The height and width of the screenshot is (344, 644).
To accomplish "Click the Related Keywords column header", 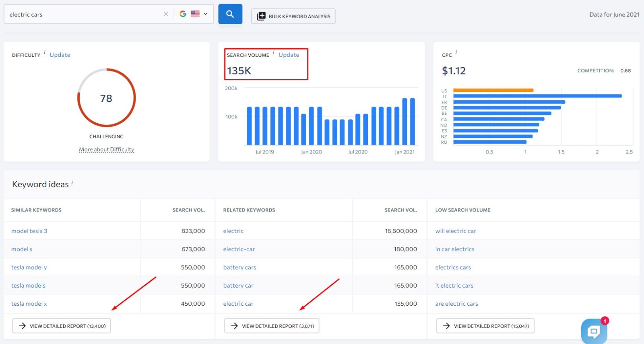I will (249, 210).
